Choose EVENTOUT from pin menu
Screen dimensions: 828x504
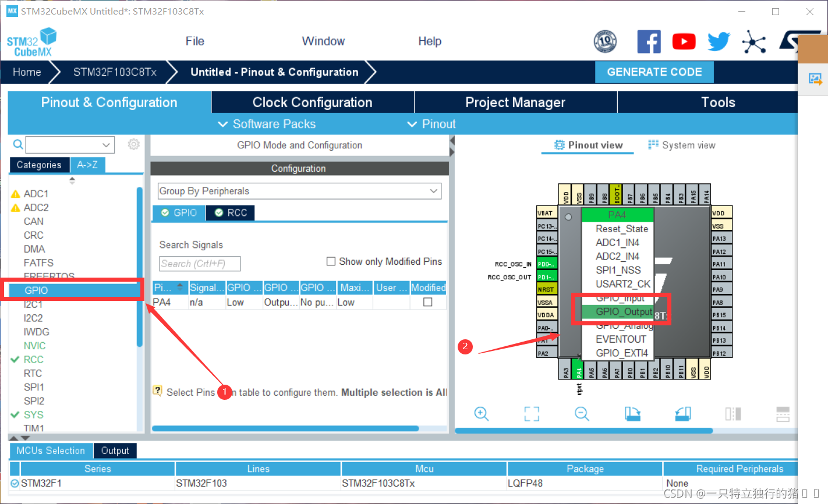(x=621, y=339)
